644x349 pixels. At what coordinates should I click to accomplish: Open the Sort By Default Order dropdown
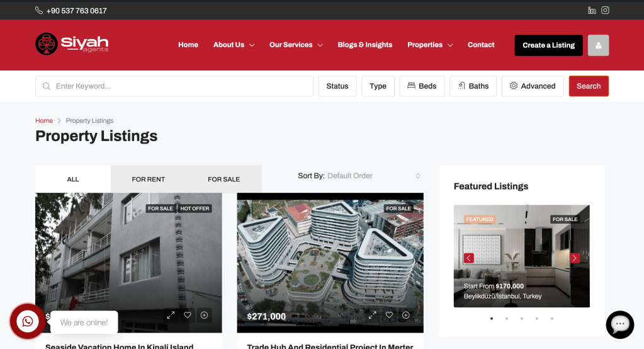tap(373, 176)
